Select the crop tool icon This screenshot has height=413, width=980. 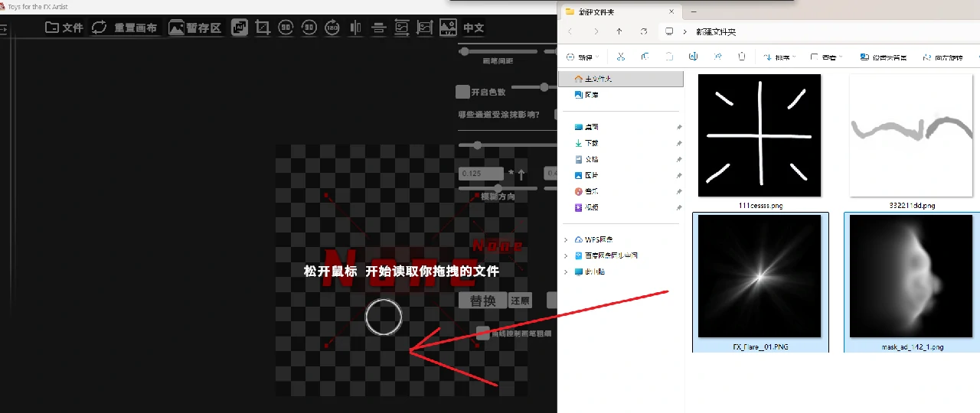263,28
